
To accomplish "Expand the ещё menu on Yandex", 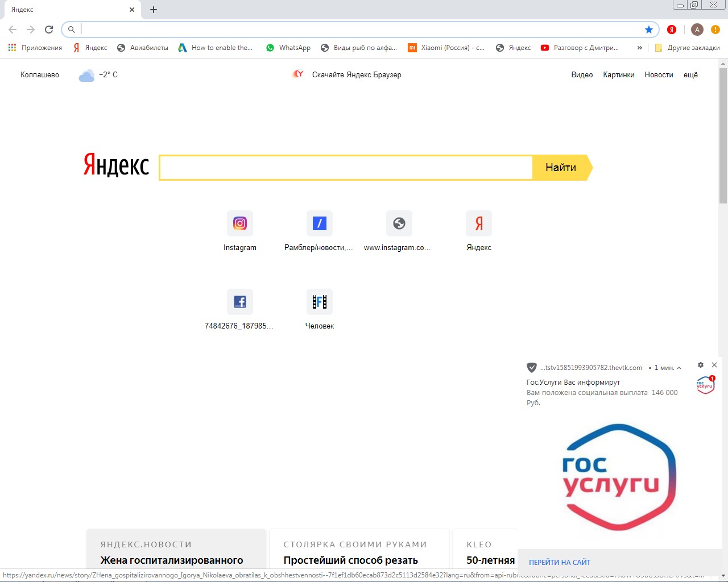I will point(690,75).
